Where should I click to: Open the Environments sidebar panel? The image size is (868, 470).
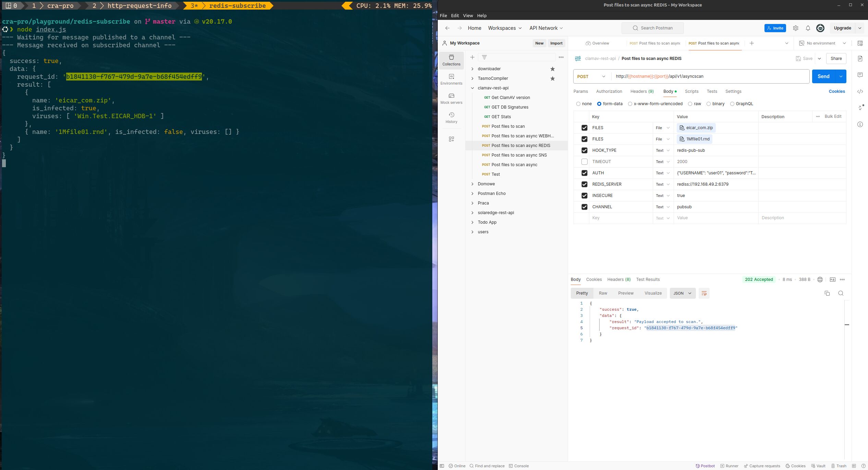tap(451, 79)
